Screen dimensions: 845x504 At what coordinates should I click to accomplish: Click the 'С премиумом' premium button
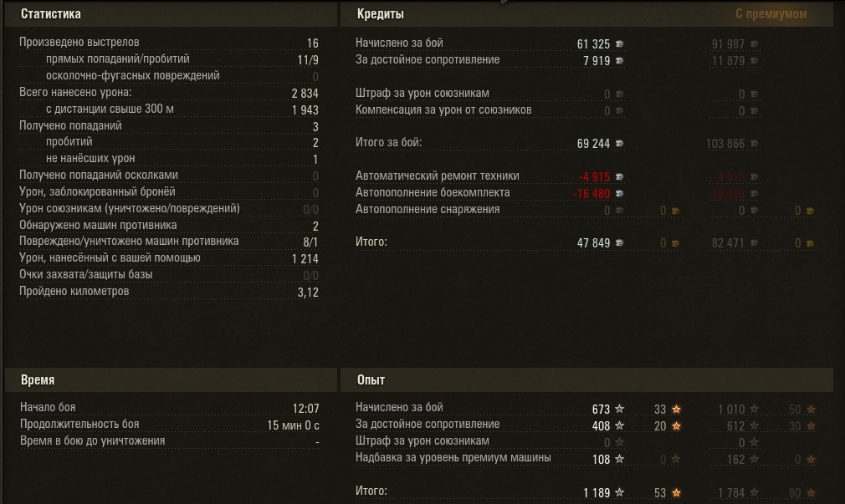point(771,14)
